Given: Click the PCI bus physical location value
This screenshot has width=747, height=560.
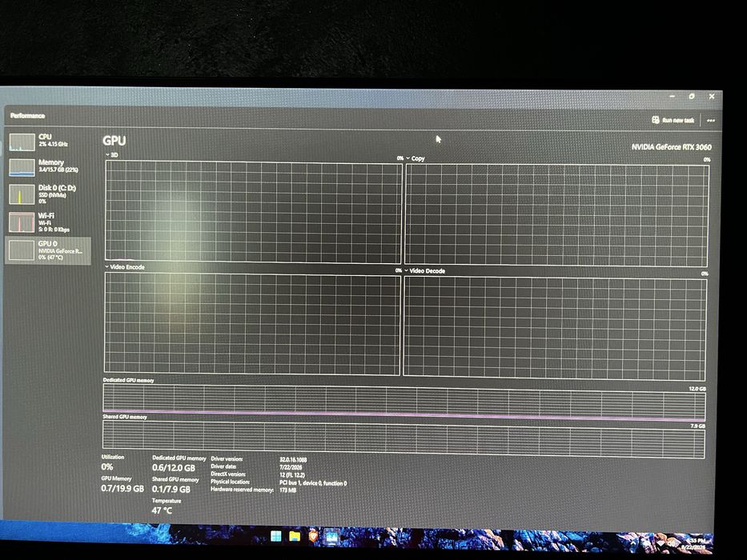Looking at the screenshot, I should (313, 483).
